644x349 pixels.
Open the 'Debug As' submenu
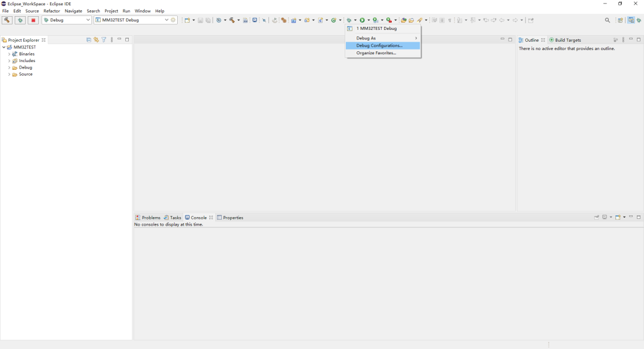383,38
